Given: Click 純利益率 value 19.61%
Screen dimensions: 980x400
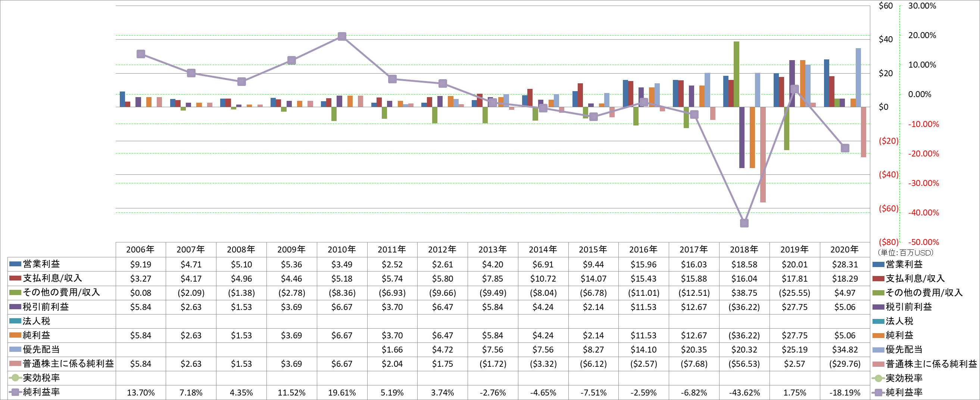Looking at the screenshot, I should point(342,393).
